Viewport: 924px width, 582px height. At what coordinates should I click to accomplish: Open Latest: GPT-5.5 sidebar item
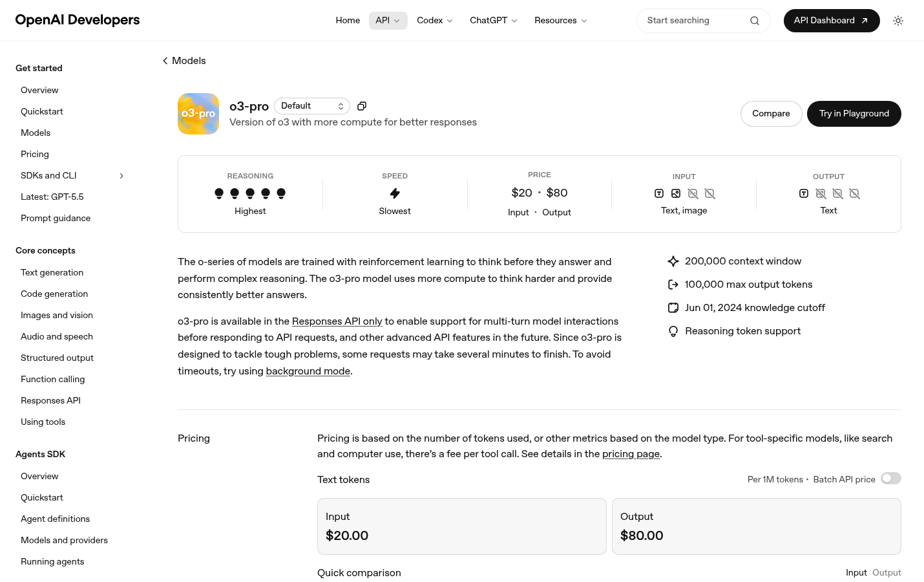52,197
